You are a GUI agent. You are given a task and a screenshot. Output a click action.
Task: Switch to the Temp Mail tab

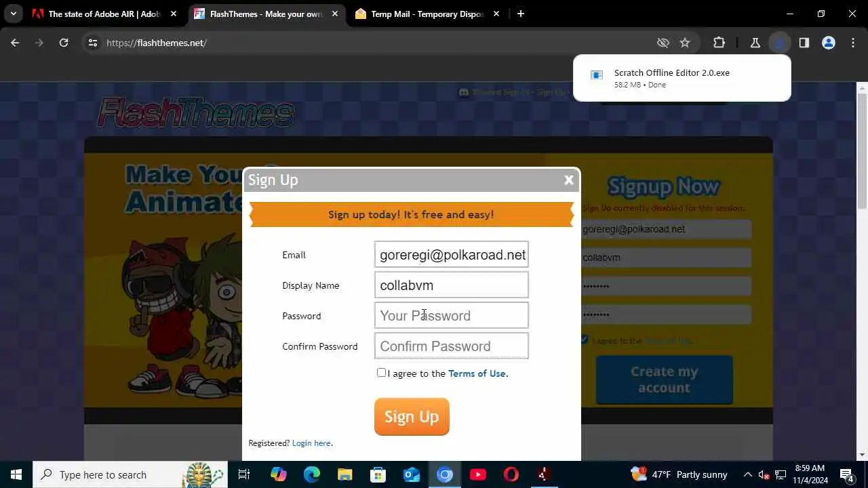click(x=427, y=14)
